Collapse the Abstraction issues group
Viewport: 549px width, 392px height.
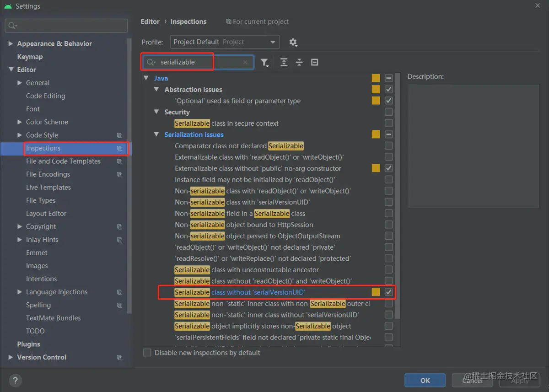click(x=156, y=90)
